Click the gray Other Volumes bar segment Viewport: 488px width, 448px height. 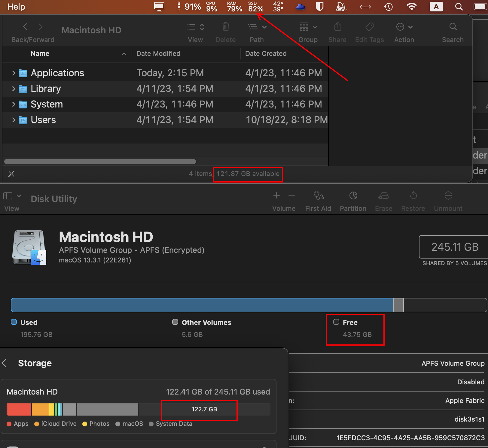(398, 305)
